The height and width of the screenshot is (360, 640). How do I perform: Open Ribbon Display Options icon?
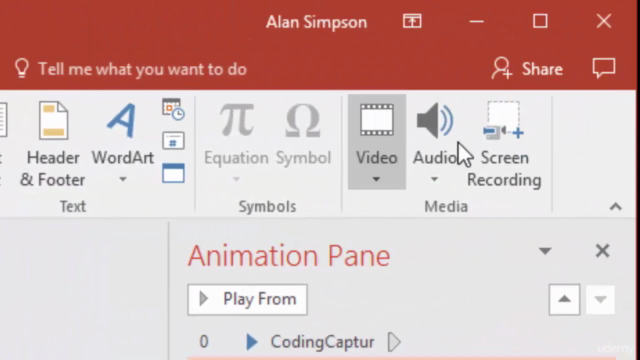click(412, 21)
